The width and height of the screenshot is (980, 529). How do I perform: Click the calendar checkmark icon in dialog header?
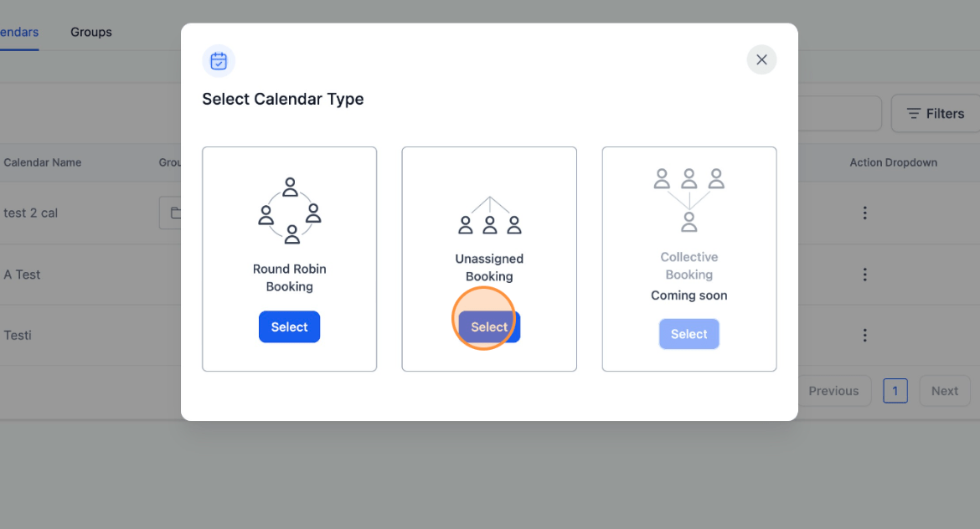click(219, 61)
